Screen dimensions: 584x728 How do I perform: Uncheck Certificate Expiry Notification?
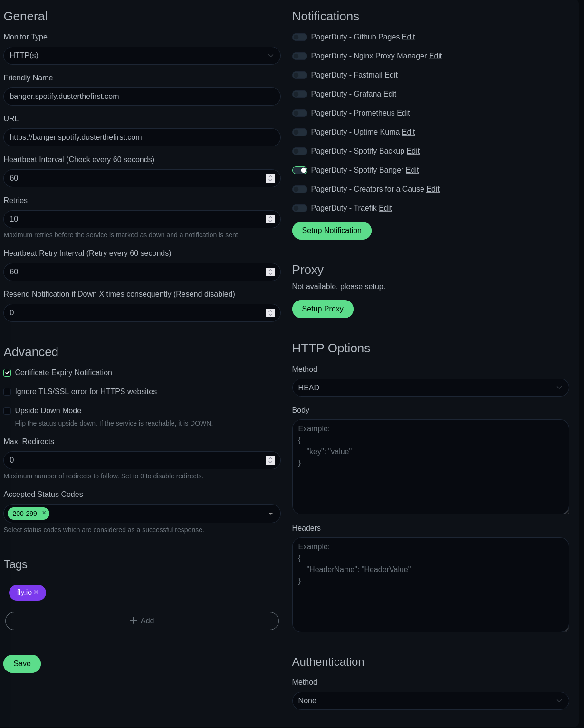coord(7,373)
